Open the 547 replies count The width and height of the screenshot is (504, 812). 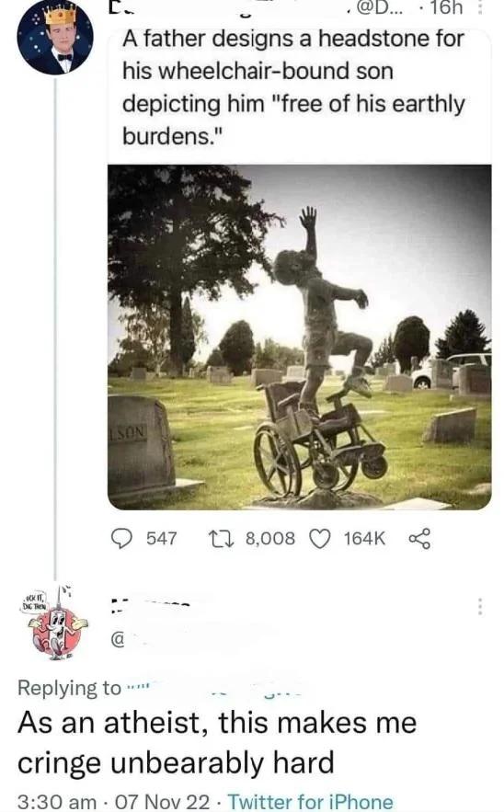click(161, 539)
